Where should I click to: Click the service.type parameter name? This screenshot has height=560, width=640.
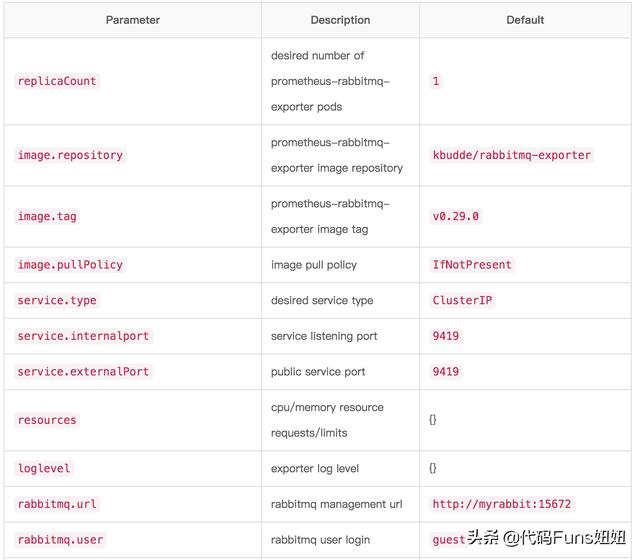57,300
